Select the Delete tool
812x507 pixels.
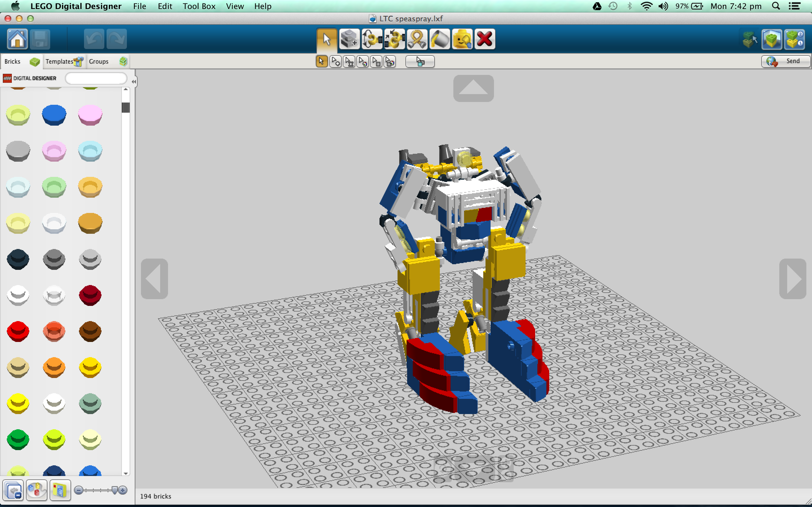coord(484,39)
